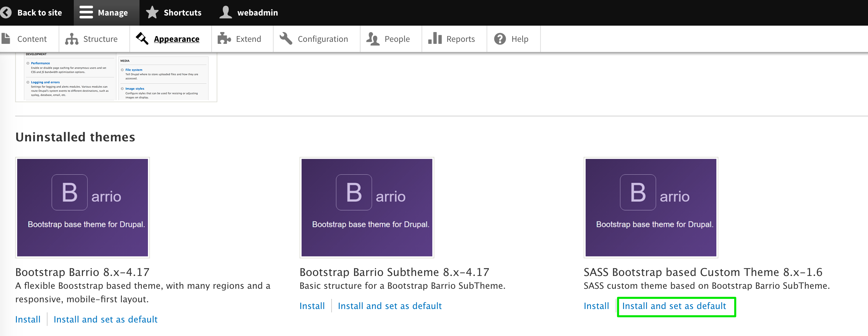
Task: Click the People silhouette icon
Action: pyautogui.click(x=373, y=39)
